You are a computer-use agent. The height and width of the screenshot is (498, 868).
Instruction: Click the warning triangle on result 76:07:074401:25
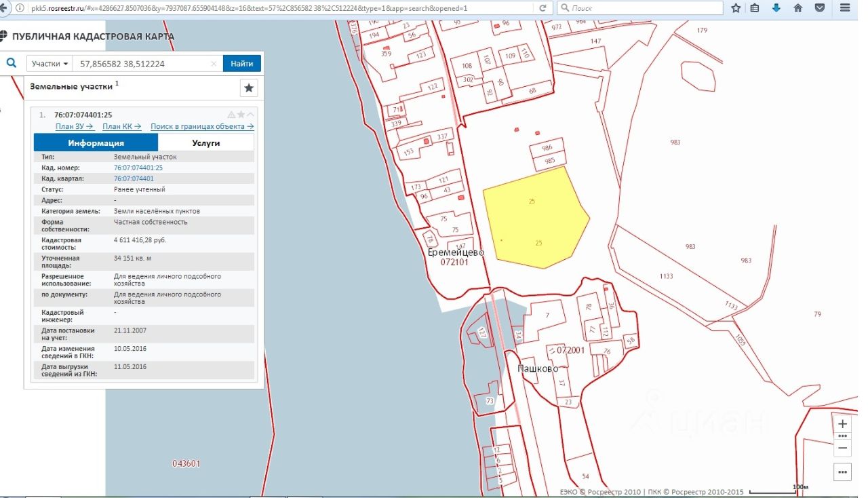231,115
